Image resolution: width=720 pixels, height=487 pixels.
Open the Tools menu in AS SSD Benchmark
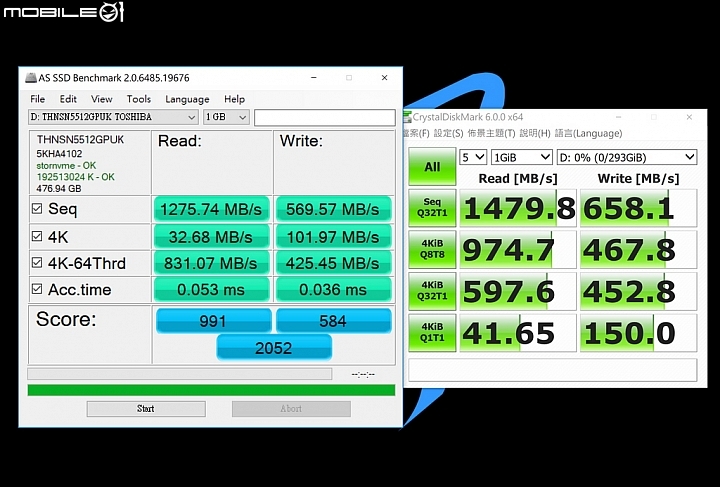139,99
